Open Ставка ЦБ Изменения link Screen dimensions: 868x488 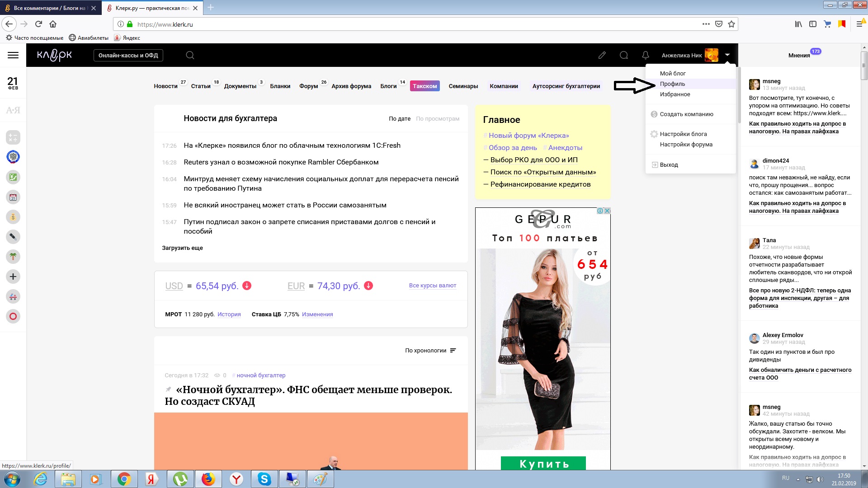317,314
